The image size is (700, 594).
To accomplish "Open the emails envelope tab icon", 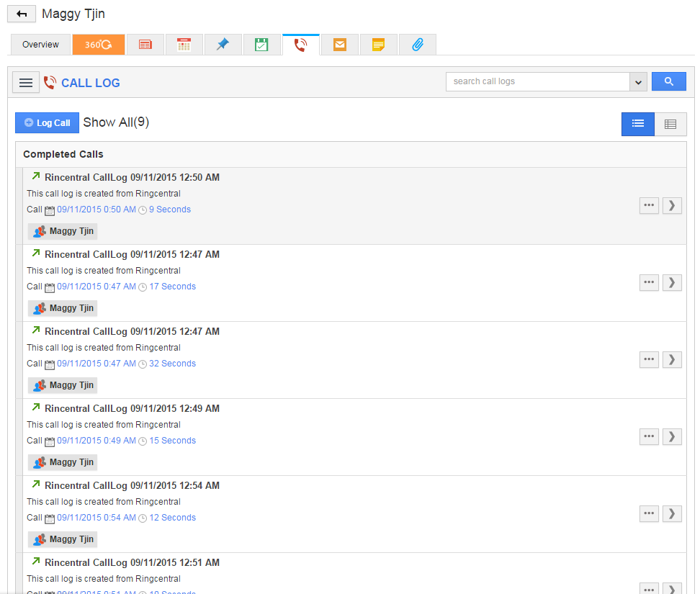I will [x=339, y=45].
